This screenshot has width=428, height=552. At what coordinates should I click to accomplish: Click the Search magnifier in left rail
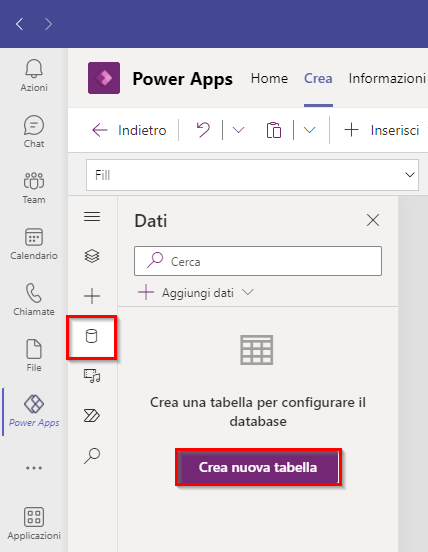92,456
